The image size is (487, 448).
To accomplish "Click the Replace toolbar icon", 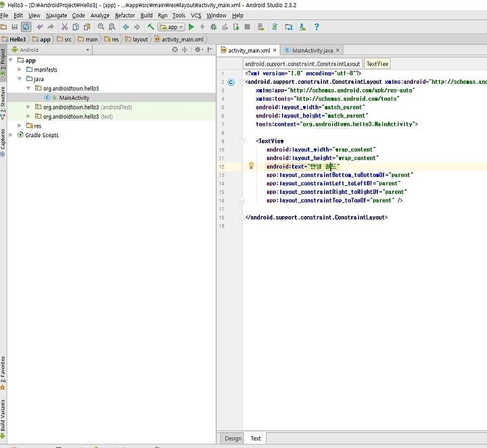I will point(112,27).
